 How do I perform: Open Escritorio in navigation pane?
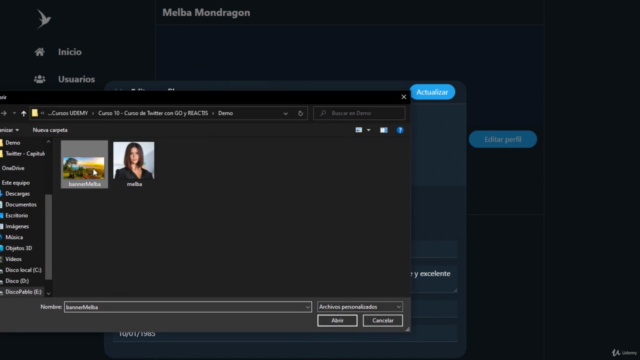coord(16,216)
